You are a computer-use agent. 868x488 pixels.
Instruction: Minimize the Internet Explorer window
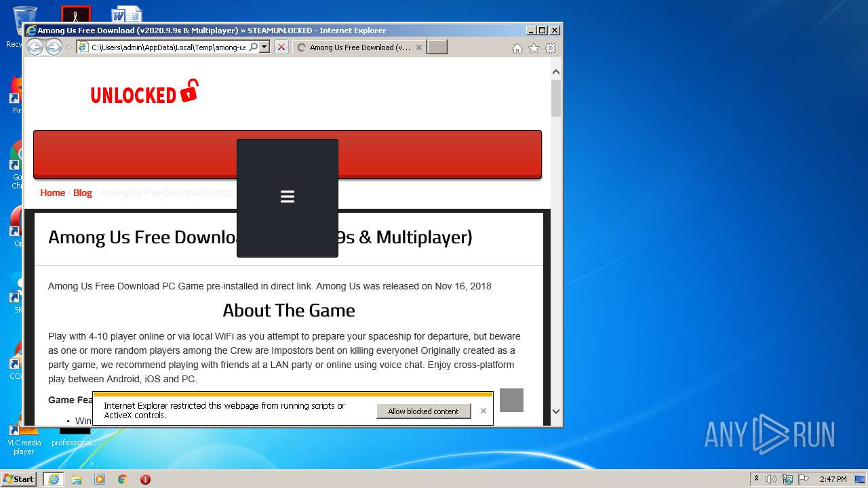531,30
